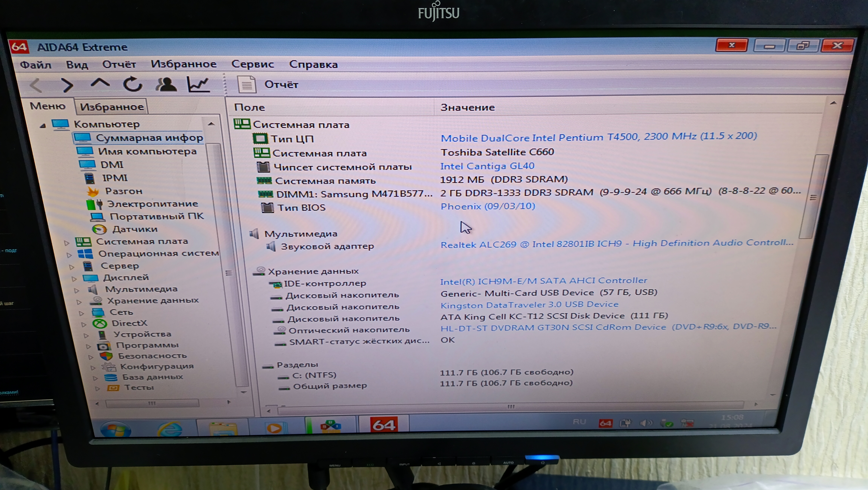Expand the Дисплей tree node
Screen dimensions: 868x490
[74, 279]
